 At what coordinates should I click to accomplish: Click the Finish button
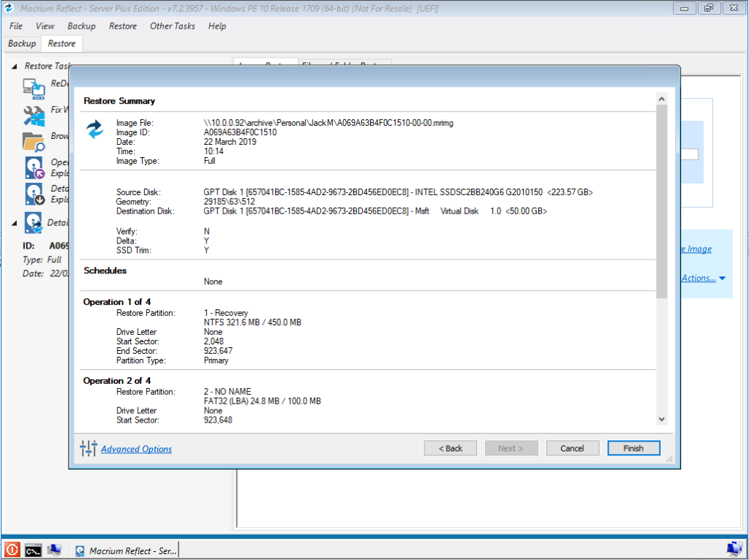point(633,448)
